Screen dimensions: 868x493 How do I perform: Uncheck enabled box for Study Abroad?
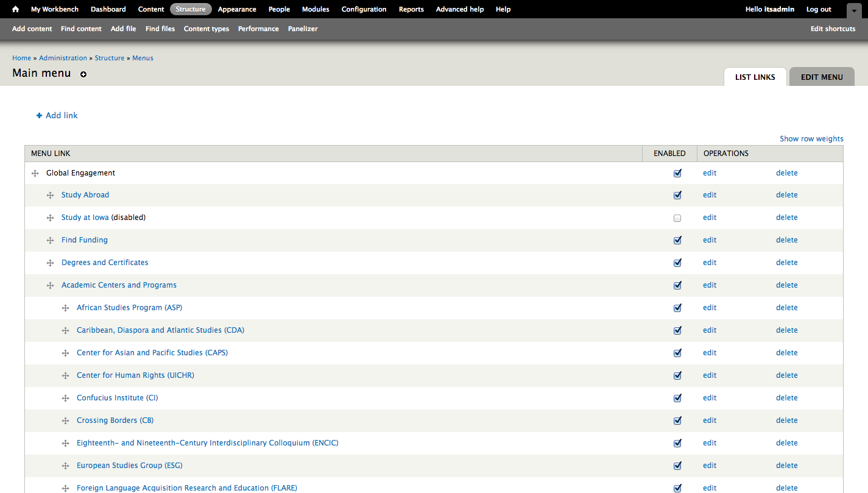click(x=677, y=196)
